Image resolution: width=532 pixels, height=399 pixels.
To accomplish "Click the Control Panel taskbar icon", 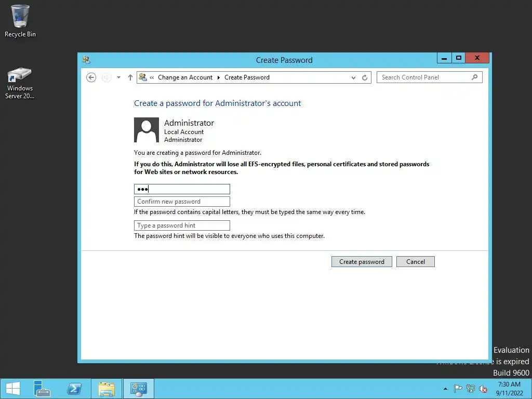I will point(138,389).
